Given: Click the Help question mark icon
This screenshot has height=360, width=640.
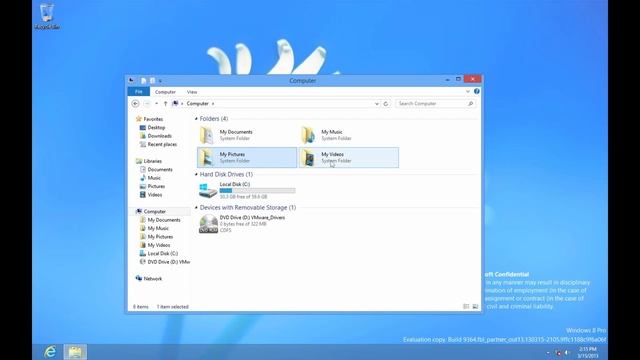Looking at the screenshot, I should [476, 91].
